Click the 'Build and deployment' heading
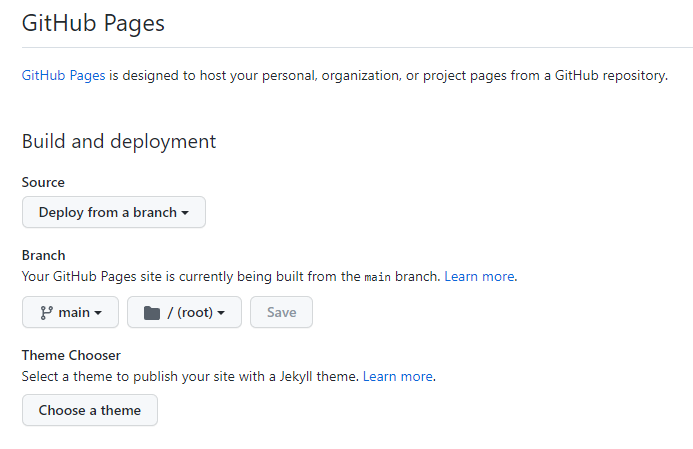The height and width of the screenshot is (449, 693). (119, 141)
